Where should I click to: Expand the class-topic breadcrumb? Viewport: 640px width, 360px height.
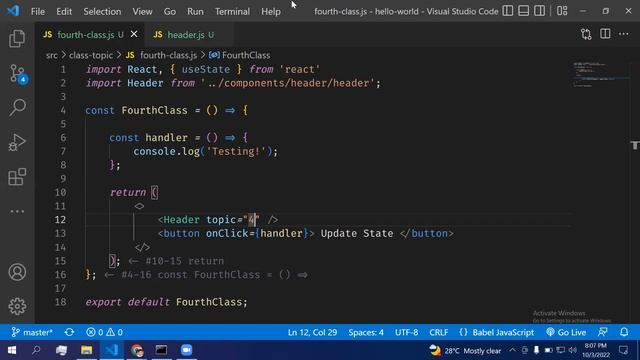pyautogui.click(x=91, y=55)
